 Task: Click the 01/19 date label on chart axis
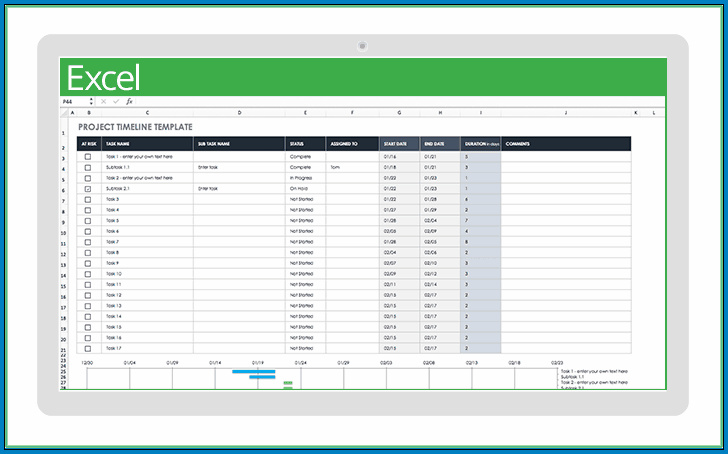tap(258, 363)
